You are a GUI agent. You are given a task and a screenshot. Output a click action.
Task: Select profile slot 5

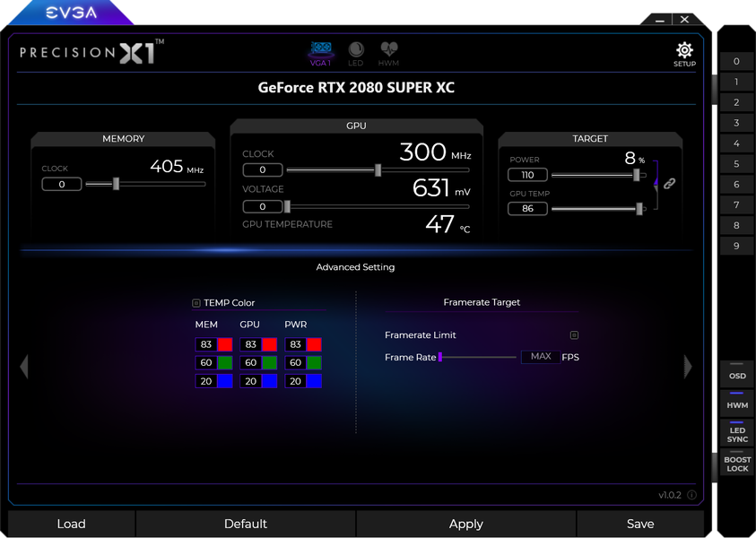tap(736, 164)
